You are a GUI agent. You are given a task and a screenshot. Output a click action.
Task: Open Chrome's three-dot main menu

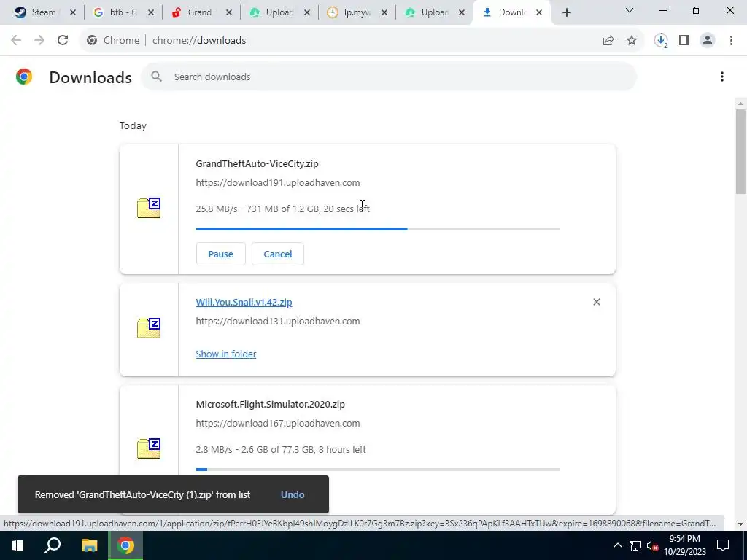pyautogui.click(x=731, y=41)
